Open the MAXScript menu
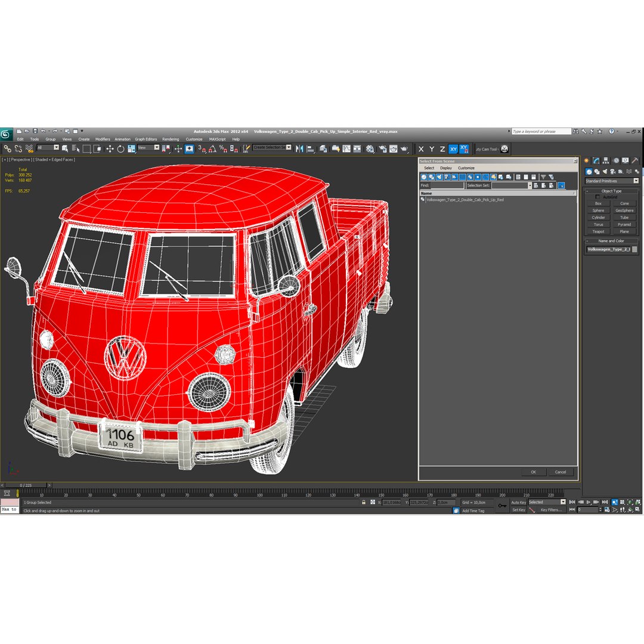The width and height of the screenshot is (644, 644). [x=217, y=139]
